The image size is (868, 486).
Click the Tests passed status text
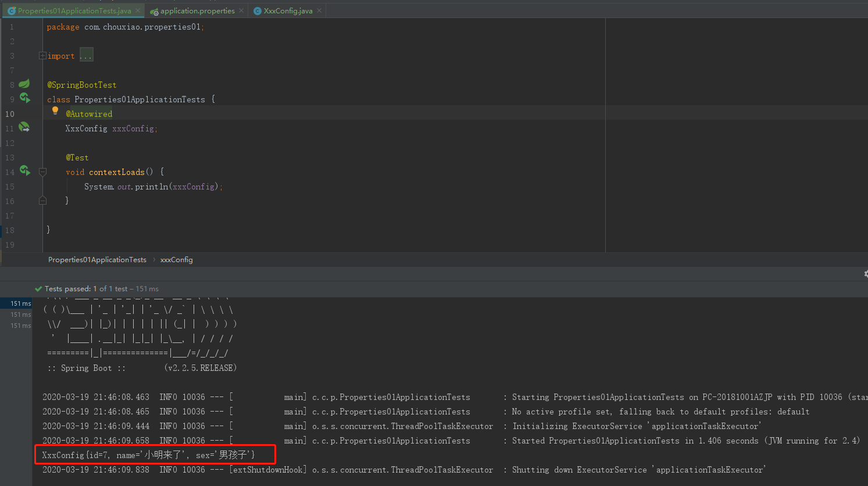pos(101,289)
